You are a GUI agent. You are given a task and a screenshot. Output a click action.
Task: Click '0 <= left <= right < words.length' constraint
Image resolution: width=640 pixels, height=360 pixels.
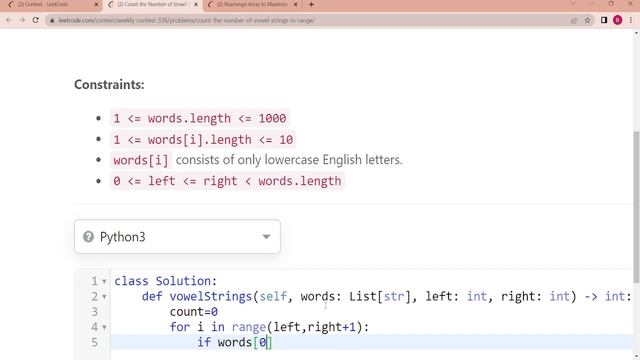click(x=227, y=181)
